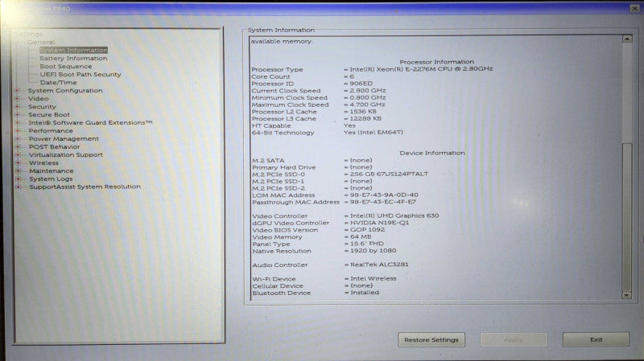Expand Intel Software Guard Extensions node
Viewport: 644px width, 361px height.
coord(17,123)
